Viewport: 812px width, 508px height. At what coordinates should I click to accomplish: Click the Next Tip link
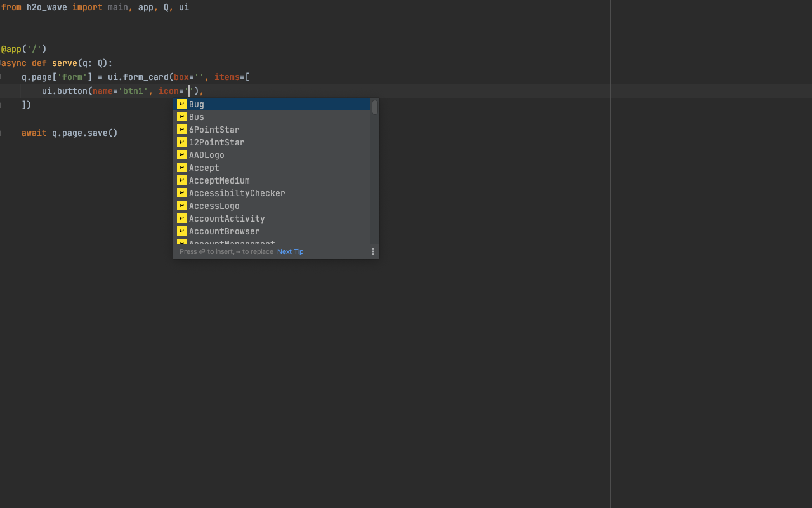tap(290, 251)
